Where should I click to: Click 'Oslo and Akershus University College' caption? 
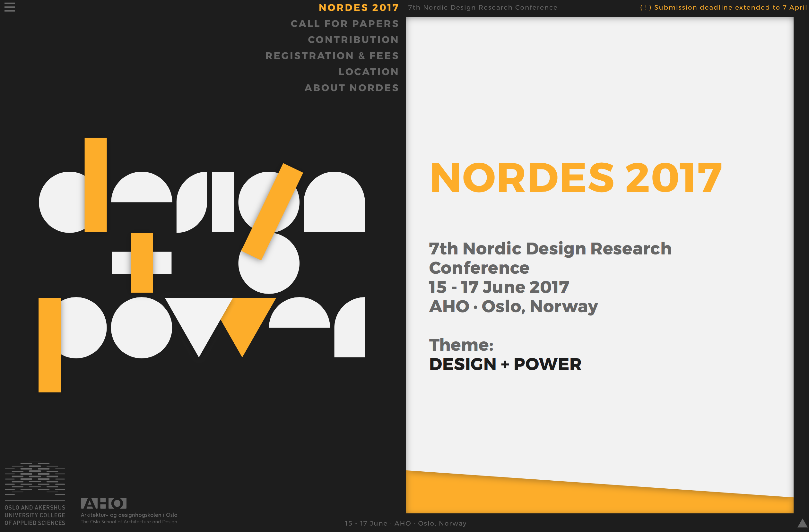(x=35, y=515)
